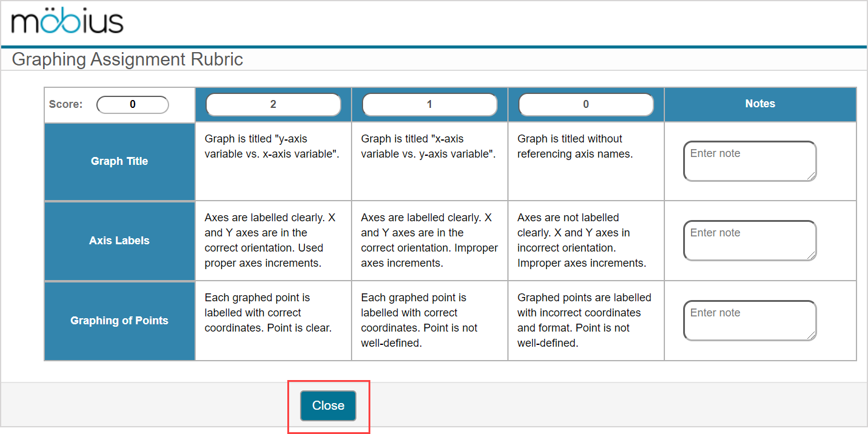Award 2 points for Graph Title criterion

273,161
